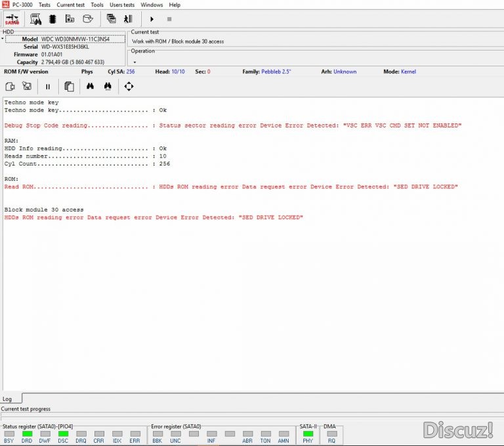Image resolution: width=504 pixels, height=446 pixels.
Task: Click the Current test progress bar
Action: click(x=252, y=415)
